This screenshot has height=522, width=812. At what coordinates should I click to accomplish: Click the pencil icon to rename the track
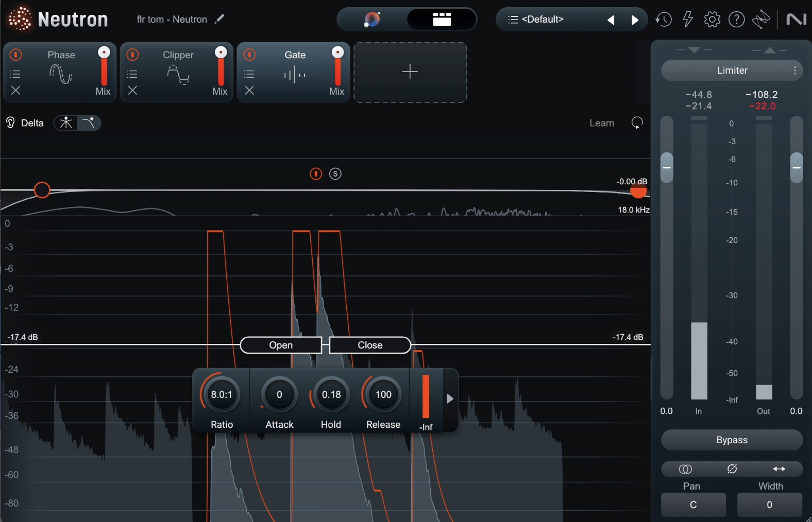click(219, 19)
